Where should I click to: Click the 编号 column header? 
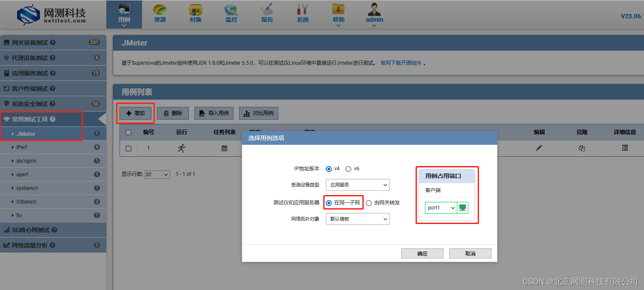click(148, 132)
